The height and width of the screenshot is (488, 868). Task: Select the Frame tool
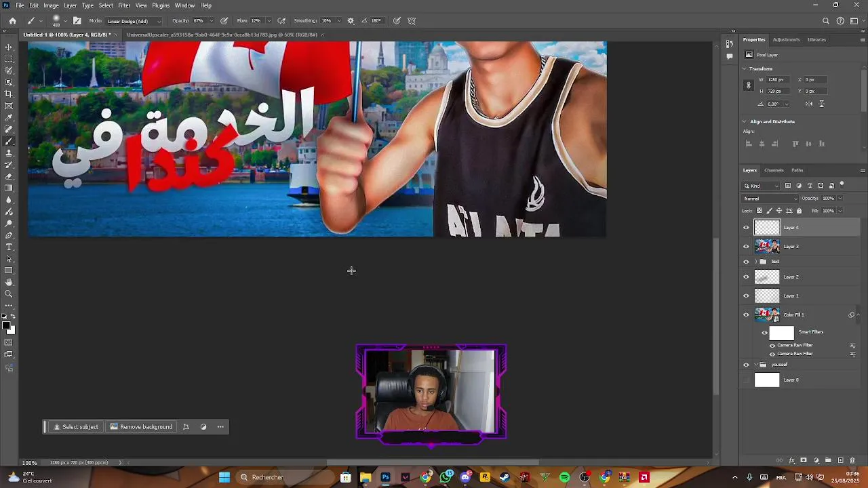tap(9, 106)
